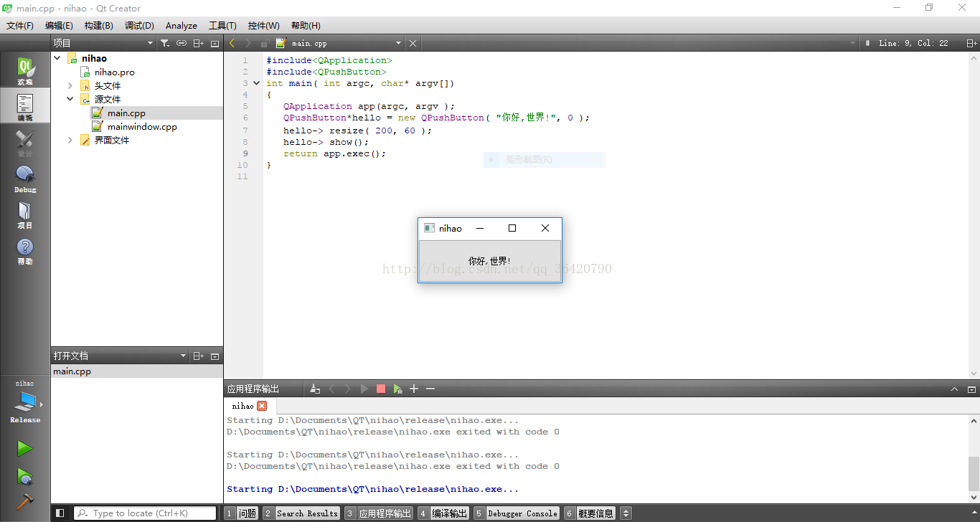
Task: Zoom in application output text
Action: (x=414, y=389)
